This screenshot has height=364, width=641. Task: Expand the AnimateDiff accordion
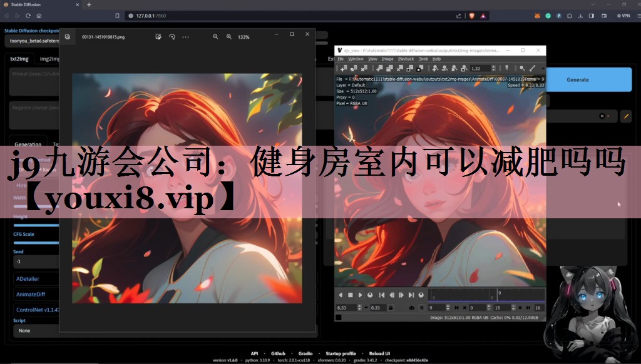[x=36, y=294]
